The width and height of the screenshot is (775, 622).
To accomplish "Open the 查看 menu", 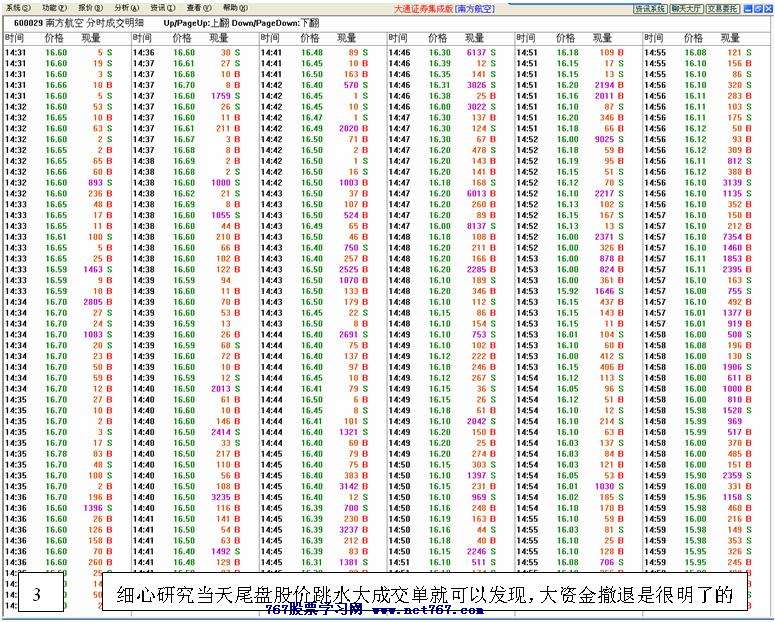I will pyautogui.click(x=195, y=7).
